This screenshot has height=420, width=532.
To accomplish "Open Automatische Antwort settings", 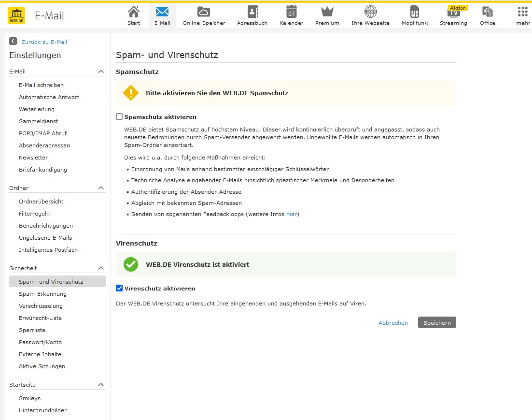I will (49, 97).
